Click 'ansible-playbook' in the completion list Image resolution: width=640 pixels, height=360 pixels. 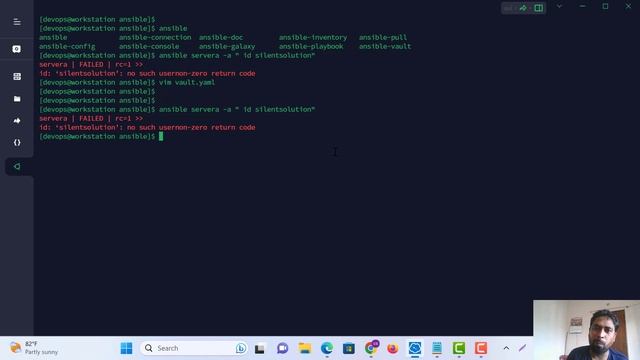(x=311, y=47)
